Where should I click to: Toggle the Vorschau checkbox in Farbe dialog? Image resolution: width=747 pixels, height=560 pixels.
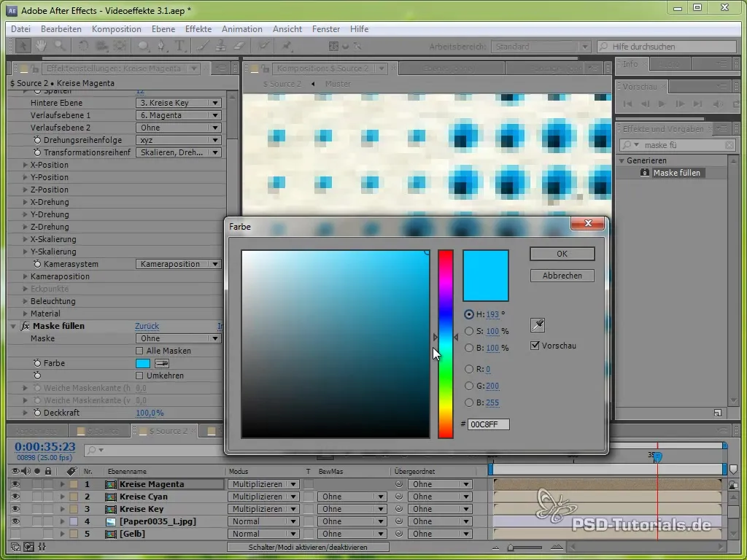535,345
